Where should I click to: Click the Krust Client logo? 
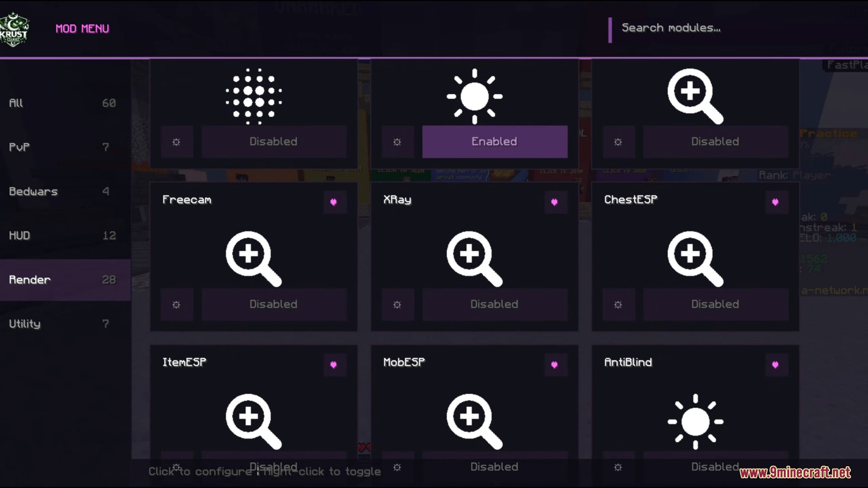click(x=14, y=29)
